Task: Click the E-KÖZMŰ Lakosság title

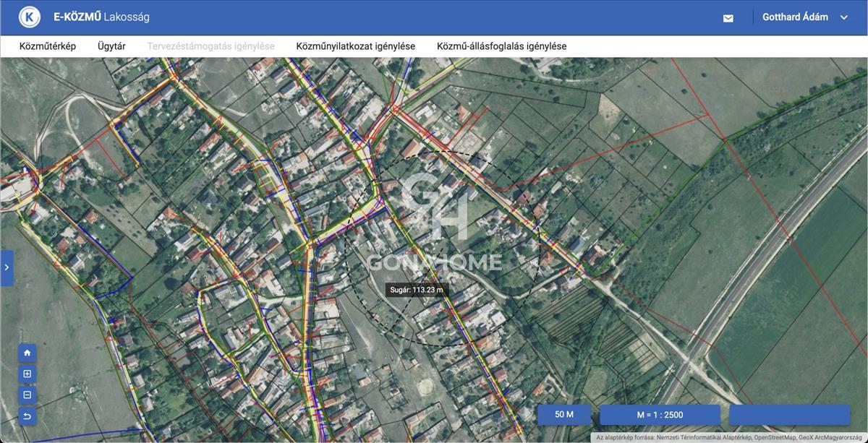Action: tap(101, 17)
